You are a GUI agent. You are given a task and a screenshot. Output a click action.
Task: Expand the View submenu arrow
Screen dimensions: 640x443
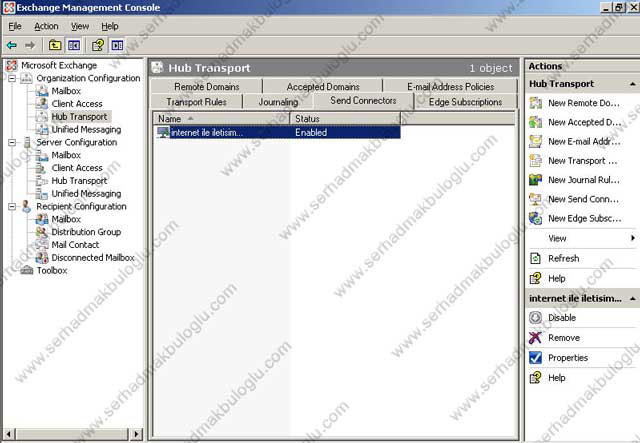[x=633, y=238]
